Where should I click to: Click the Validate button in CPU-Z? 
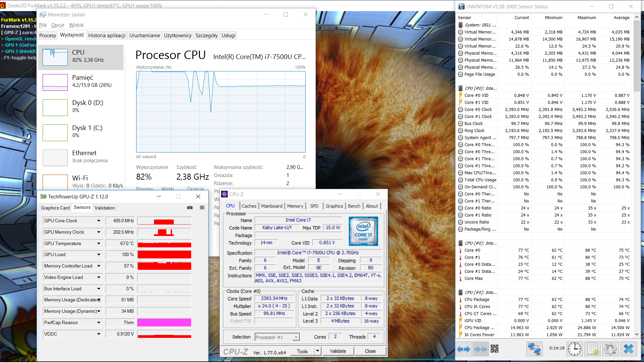pyautogui.click(x=338, y=351)
